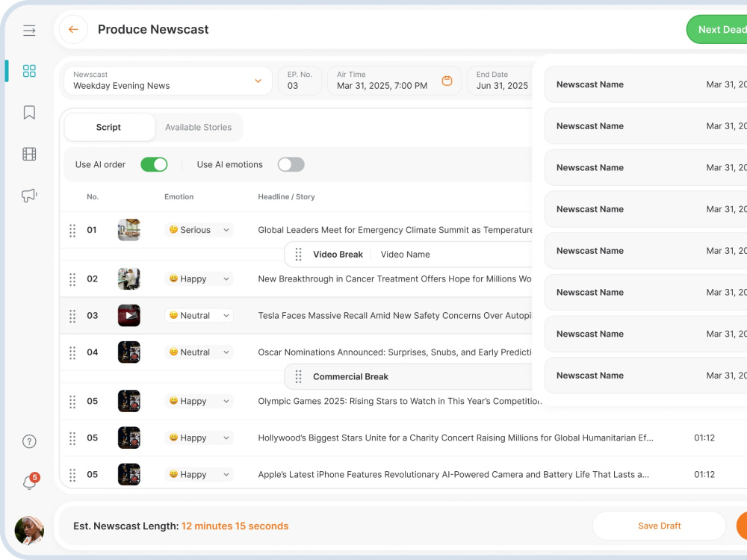Click the Cancer Treatment breakthrough headline
Image resolution: width=747 pixels, height=560 pixels.
[394, 279]
